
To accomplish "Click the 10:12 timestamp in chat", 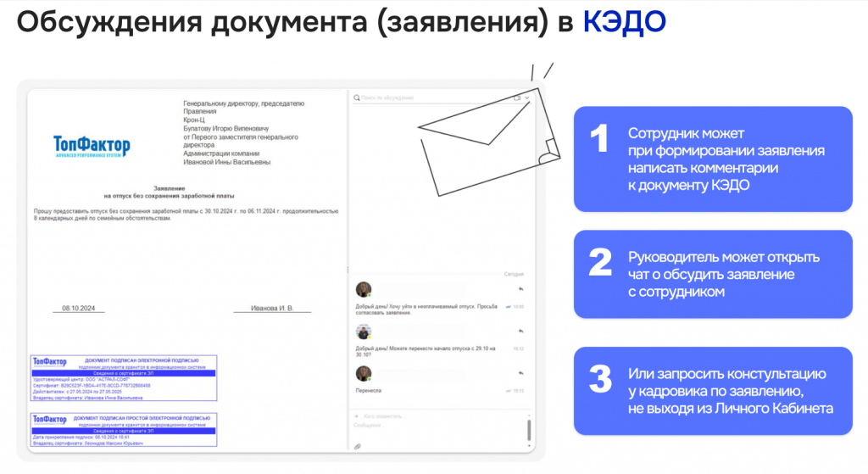I will (x=518, y=349).
